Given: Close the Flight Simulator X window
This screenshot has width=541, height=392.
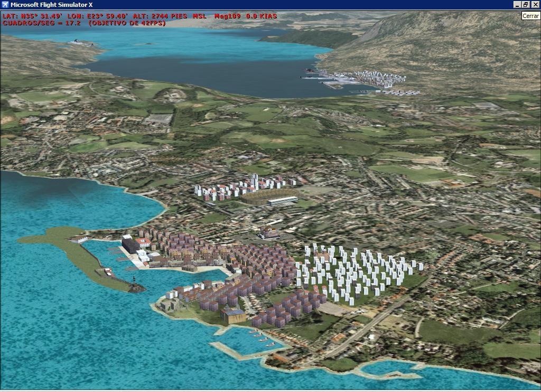Looking at the screenshot, I should [535, 4].
